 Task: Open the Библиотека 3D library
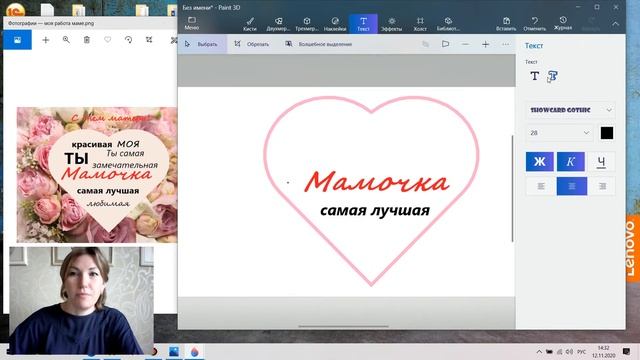coord(448,24)
